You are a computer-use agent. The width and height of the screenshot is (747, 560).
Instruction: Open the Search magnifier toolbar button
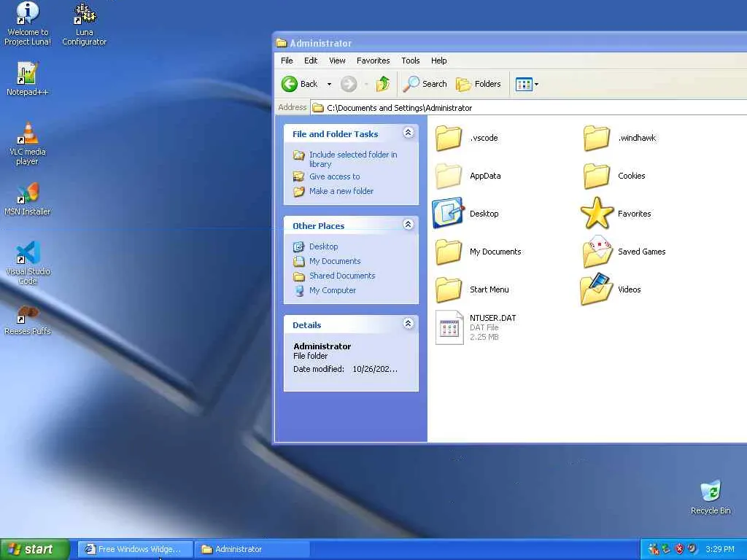pos(425,85)
